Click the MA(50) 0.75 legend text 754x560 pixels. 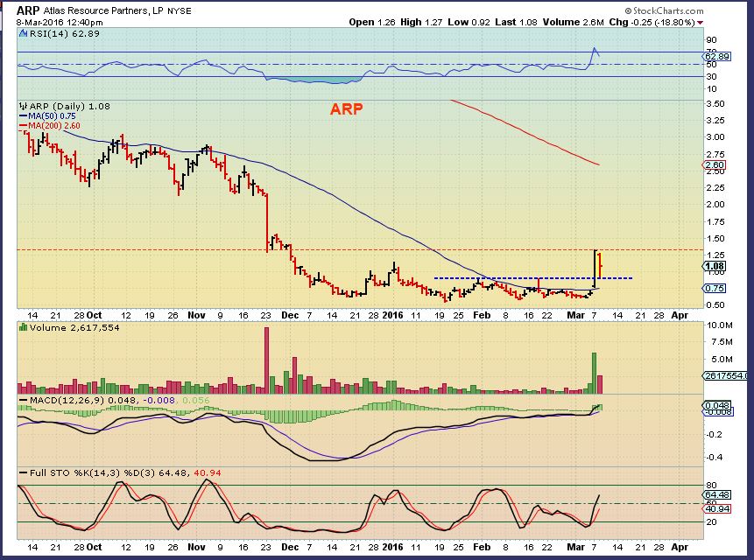[52, 116]
